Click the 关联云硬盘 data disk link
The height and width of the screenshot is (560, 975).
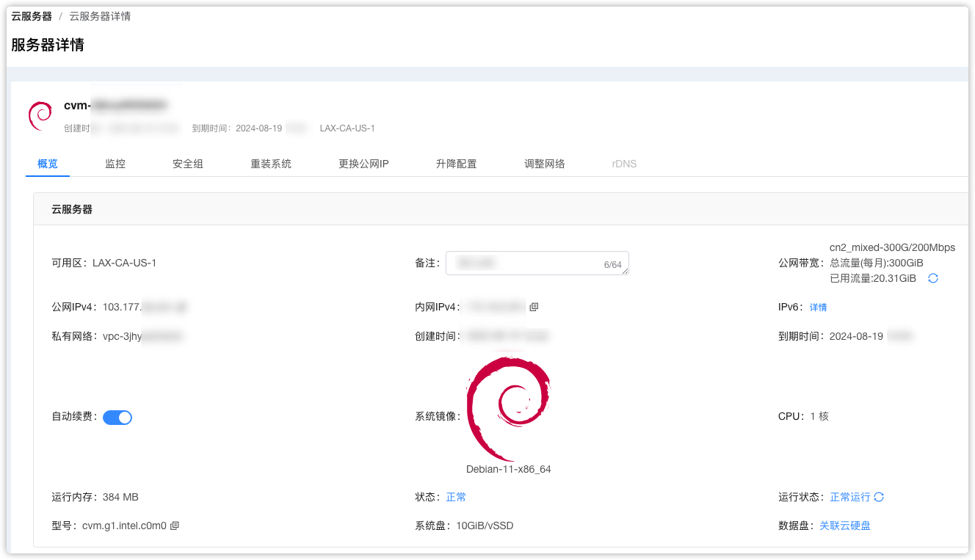click(845, 526)
